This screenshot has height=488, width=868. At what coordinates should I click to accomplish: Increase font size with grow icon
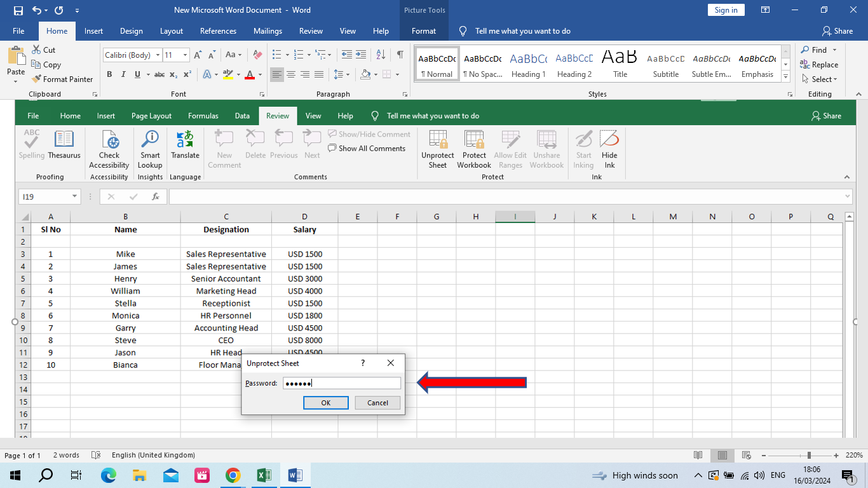click(x=198, y=55)
